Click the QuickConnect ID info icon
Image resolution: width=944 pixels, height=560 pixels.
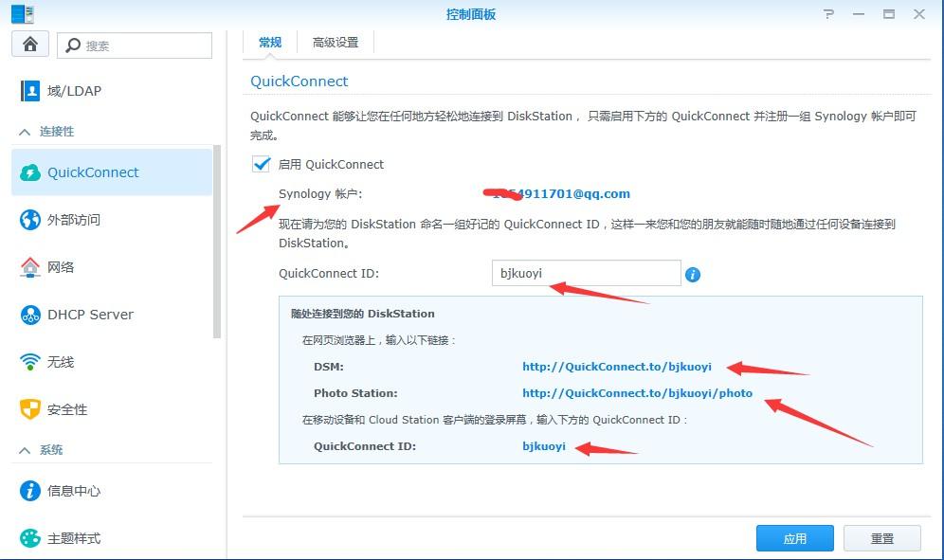[x=692, y=274]
